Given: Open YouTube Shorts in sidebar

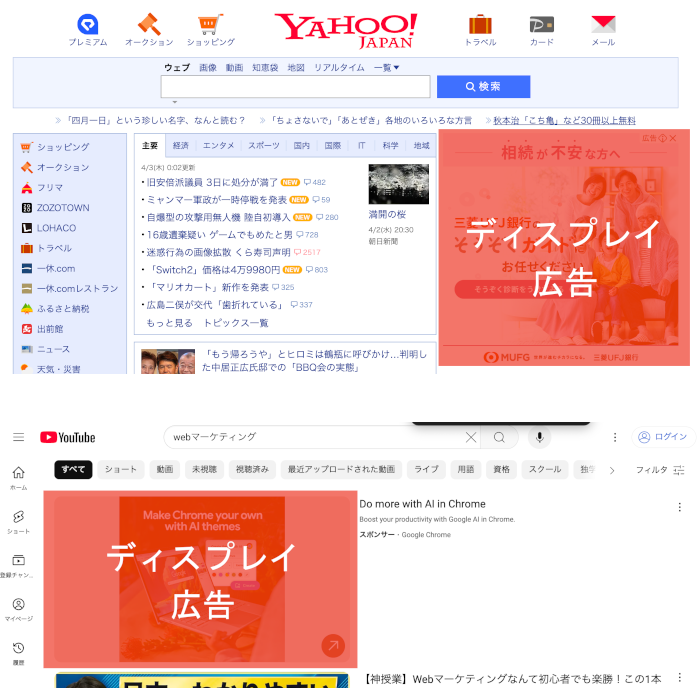Looking at the screenshot, I should 18,522.
